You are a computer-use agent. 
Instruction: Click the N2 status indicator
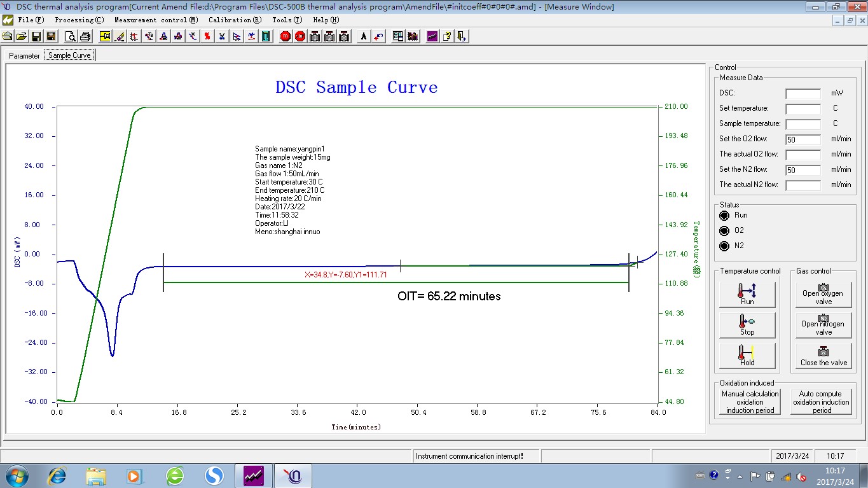(724, 246)
